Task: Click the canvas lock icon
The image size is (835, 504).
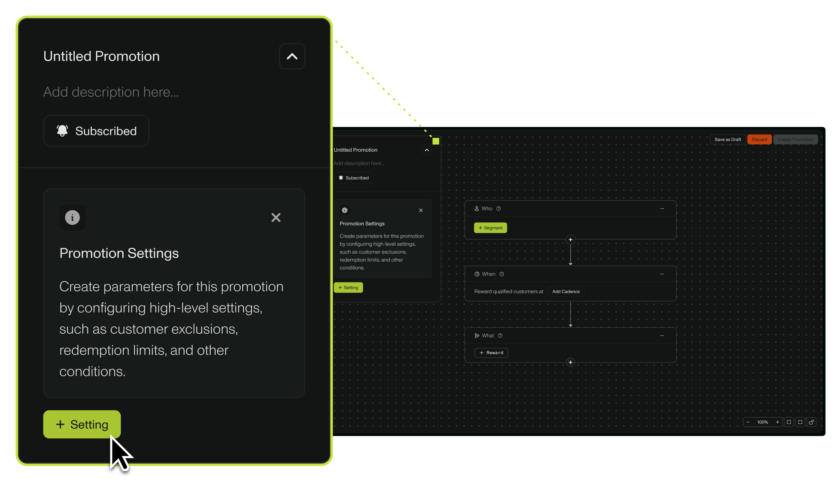Action: point(811,422)
